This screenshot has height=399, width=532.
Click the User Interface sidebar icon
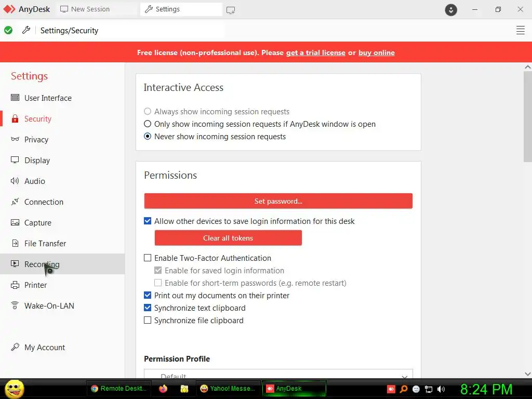click(x=15, y=98)
